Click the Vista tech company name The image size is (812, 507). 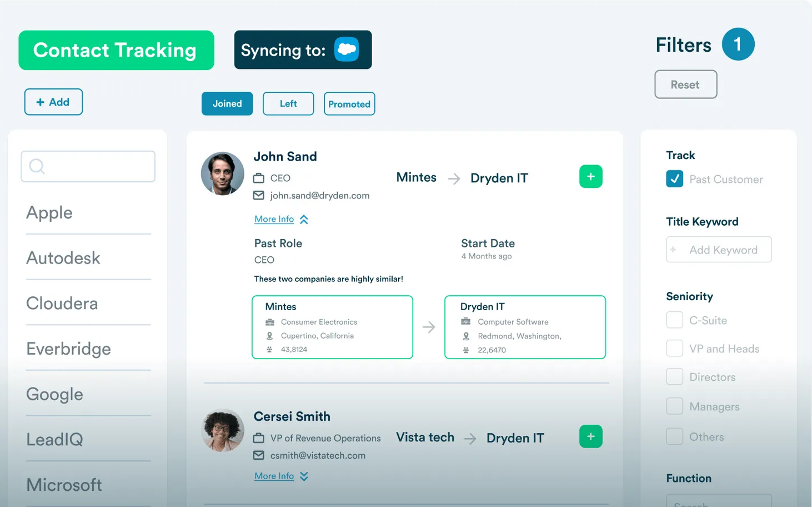pos(425,438)
